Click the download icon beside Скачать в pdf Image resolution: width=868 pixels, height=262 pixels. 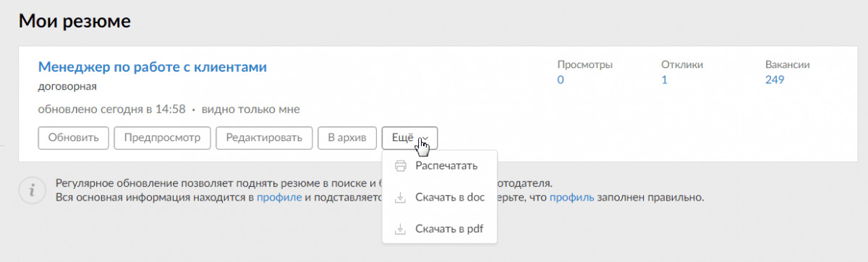pyautogui.click(x=400, y=229)
